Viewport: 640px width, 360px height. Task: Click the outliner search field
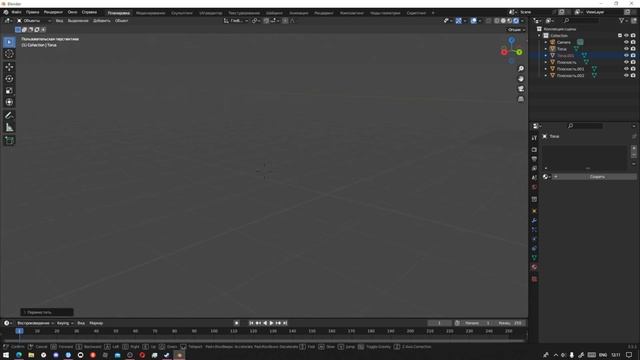tap(582, 21)
